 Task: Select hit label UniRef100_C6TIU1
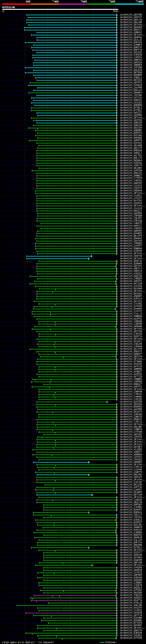click(131, 98)
